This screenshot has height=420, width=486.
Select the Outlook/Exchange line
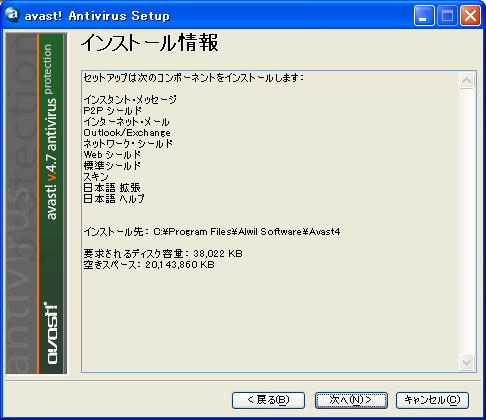pos(127,132)
